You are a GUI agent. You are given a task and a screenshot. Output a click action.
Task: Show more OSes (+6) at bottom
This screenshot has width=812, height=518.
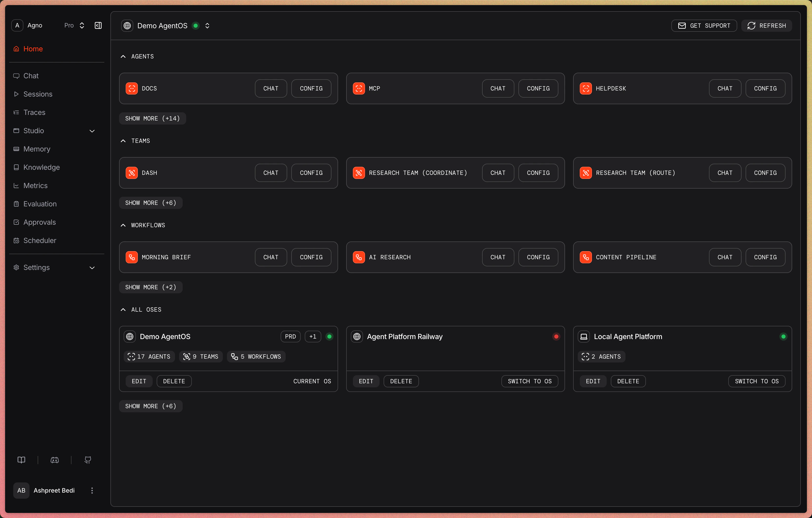151,406
